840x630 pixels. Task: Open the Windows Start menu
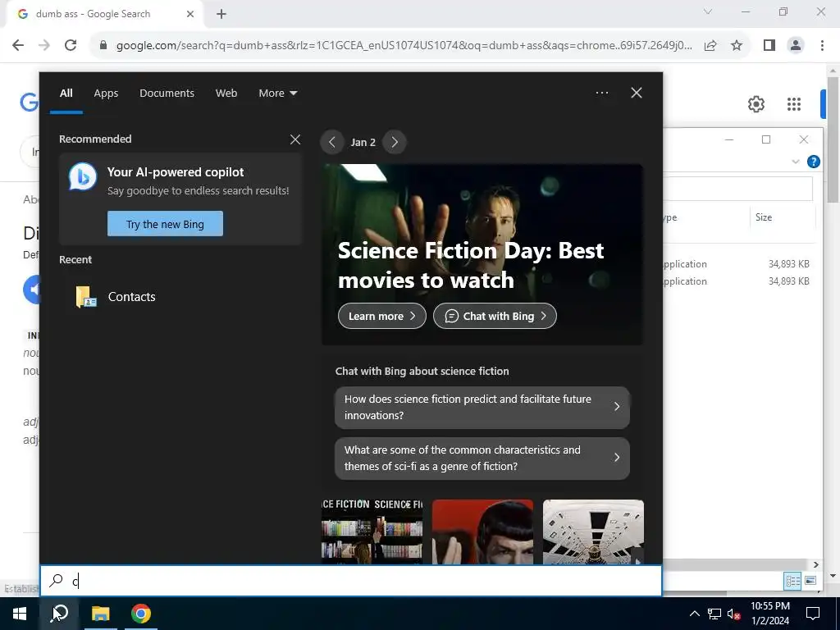click(x=20, y=614)
